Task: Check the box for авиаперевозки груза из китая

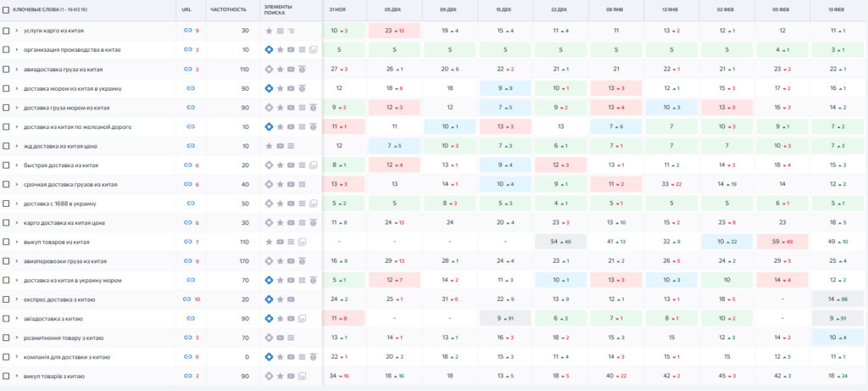Action: coord(6,261)
